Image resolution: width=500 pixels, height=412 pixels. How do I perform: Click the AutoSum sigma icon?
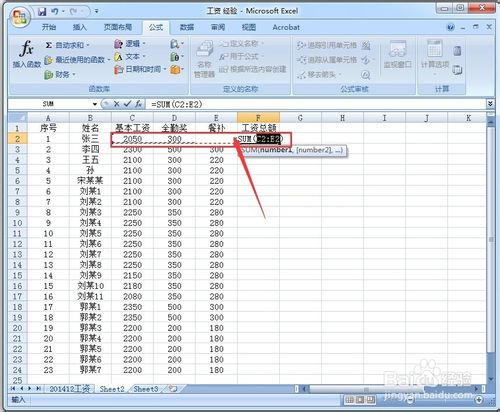[x=49, y=45]
